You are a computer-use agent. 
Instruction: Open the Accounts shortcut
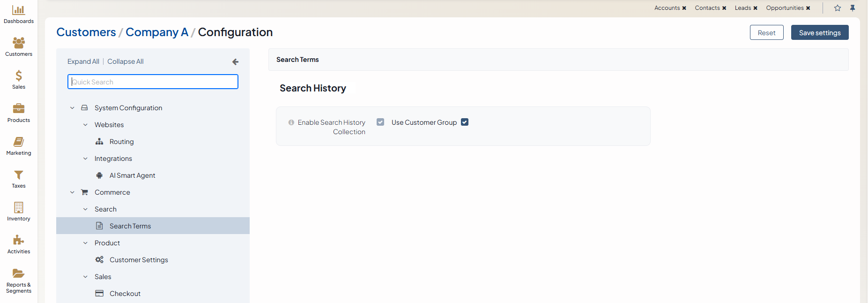[x=667, y=8]
